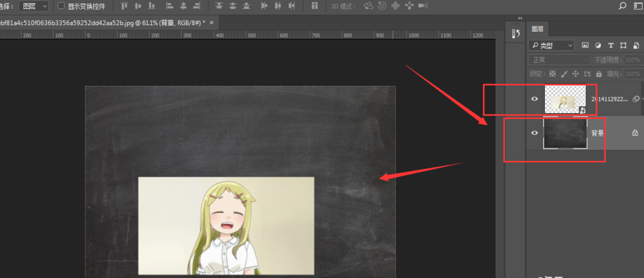This screenshot has height=278, width=644.
Task: Click lock transparent pixels icon
Action: click(552, 74)
